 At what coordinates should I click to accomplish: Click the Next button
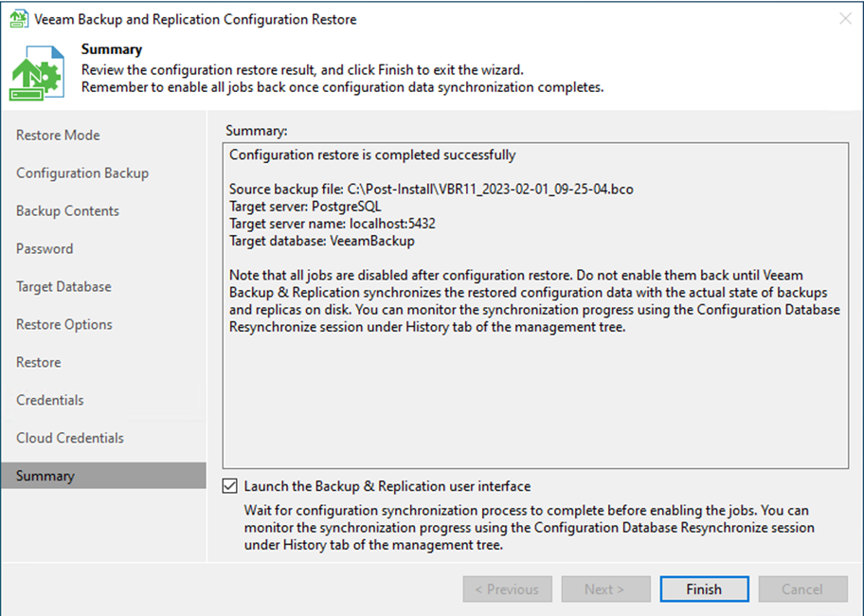point(605,589)
